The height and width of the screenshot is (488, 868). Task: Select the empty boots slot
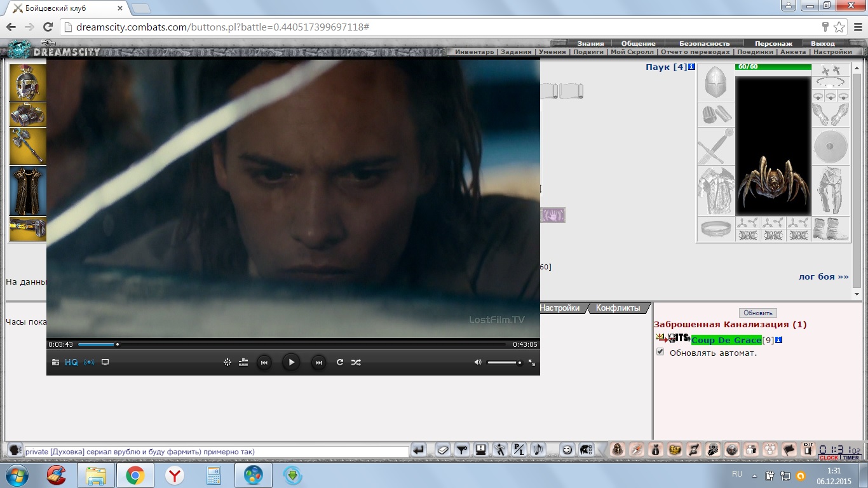click(x=831, y=229)
